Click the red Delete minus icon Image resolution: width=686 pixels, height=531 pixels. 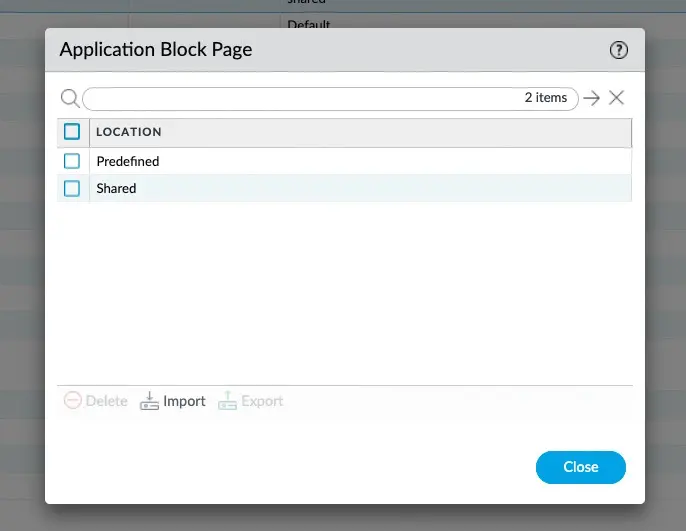pos(72,401)
